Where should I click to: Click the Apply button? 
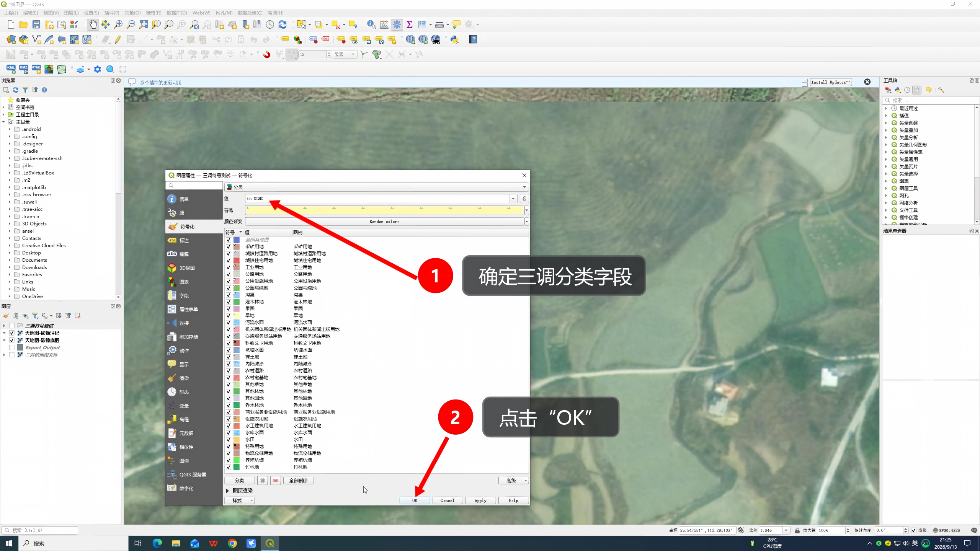pyautogui.click(x=480, y=500)
